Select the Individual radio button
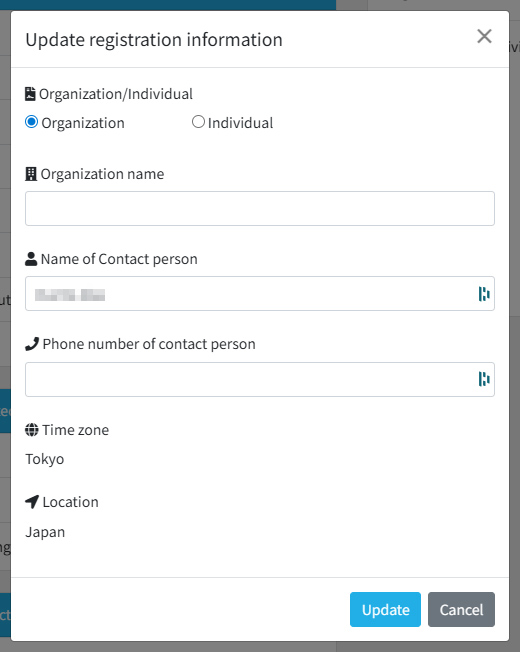Viewport: 520px width, 652px height. tap(198, 122)
